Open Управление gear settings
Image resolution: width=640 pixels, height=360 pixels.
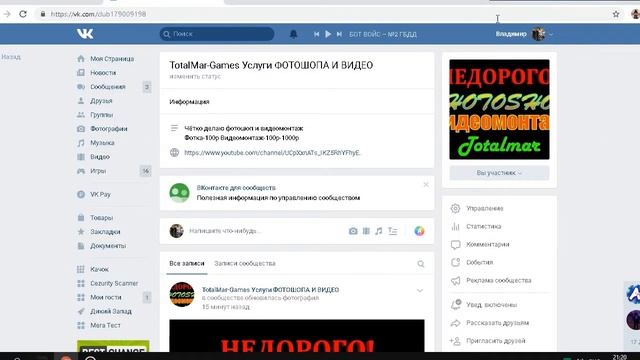456,209
